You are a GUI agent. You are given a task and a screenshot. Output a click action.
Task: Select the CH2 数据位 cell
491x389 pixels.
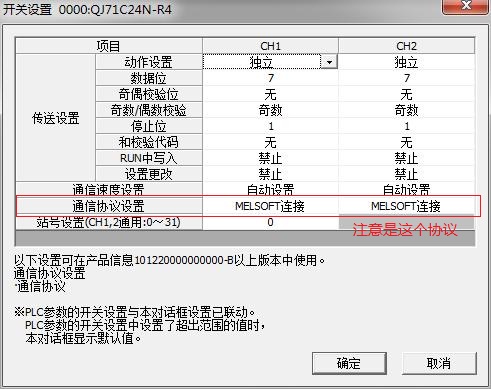[406, 78]
